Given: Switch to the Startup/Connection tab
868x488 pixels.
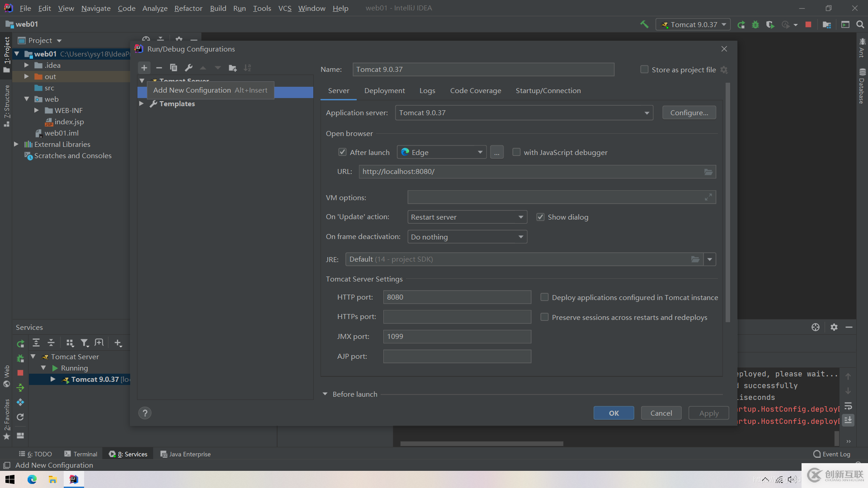Looking at the screenshot, I should (548, 90).
